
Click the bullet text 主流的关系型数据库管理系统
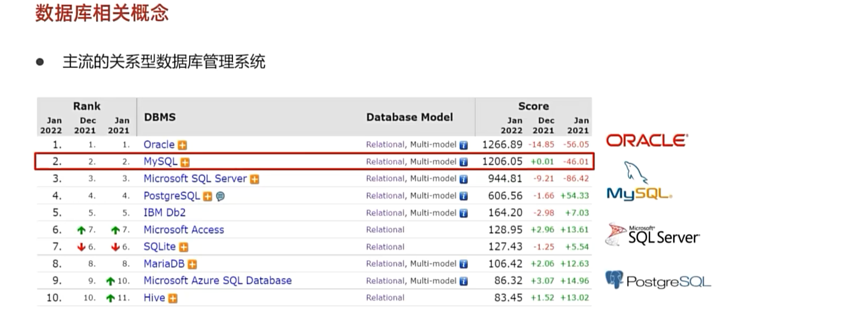164,61
